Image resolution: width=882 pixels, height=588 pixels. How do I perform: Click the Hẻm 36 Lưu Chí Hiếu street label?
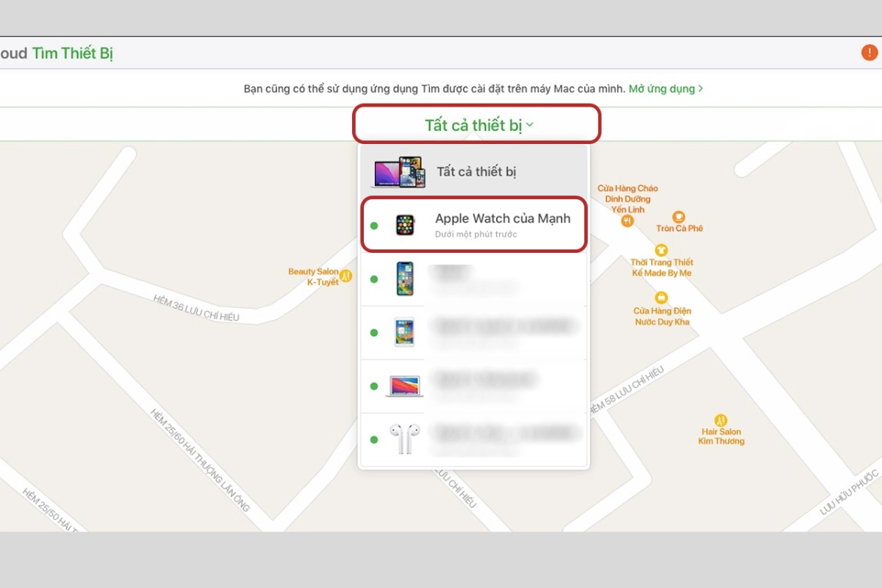[x=196, y=309]
